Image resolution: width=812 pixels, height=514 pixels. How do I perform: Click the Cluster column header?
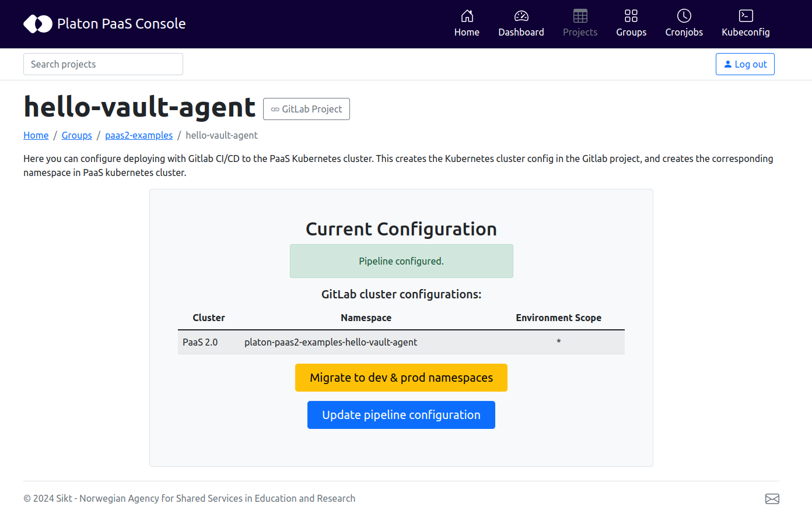[209, 318]
